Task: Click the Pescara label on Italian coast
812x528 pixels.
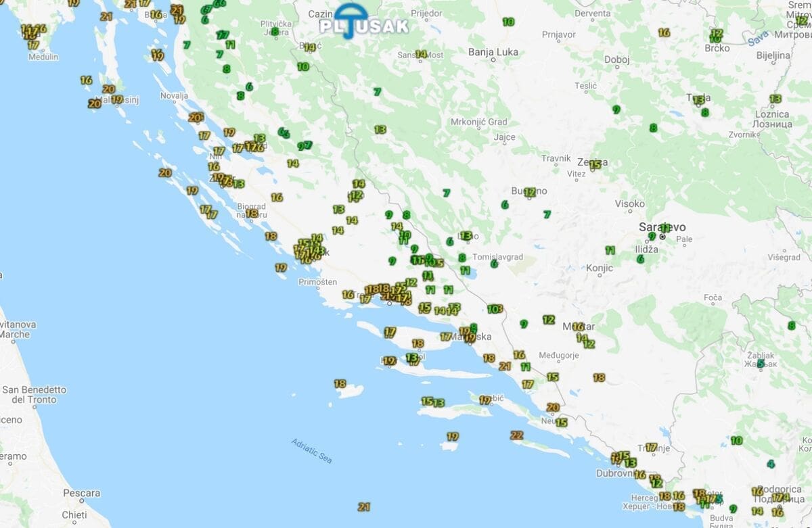Action: click(82, 493)
